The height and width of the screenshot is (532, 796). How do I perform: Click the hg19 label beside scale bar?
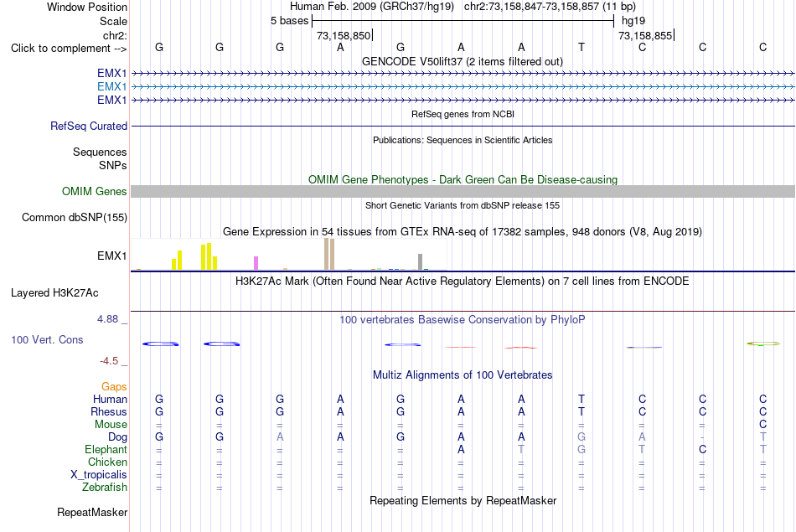point(633,21)
